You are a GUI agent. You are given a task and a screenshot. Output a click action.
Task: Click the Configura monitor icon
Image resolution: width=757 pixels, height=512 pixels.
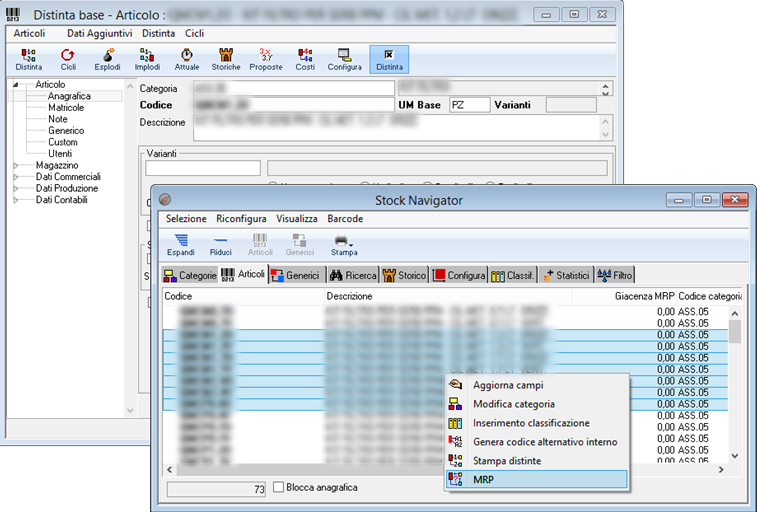pos(345,59)
